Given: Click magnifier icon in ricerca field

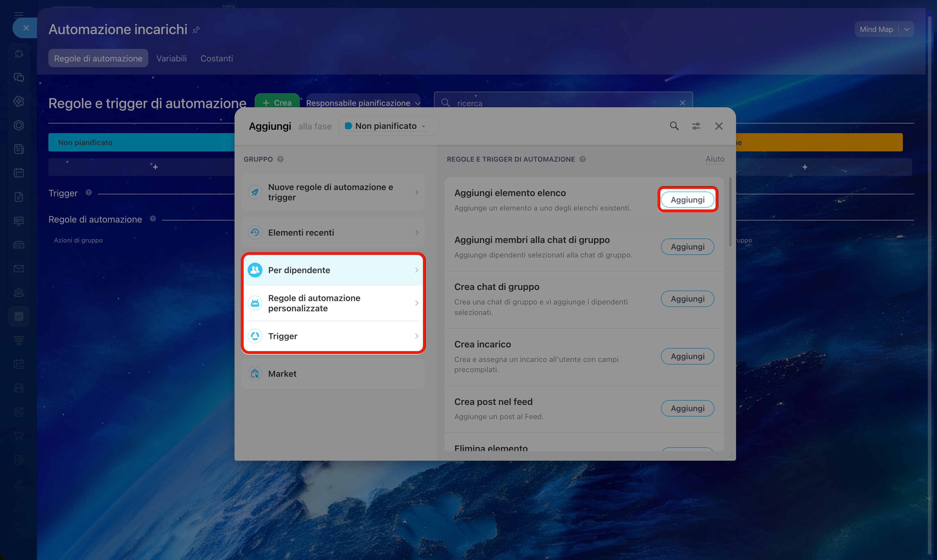Looking at the screenshot, I should click(445, 103).
